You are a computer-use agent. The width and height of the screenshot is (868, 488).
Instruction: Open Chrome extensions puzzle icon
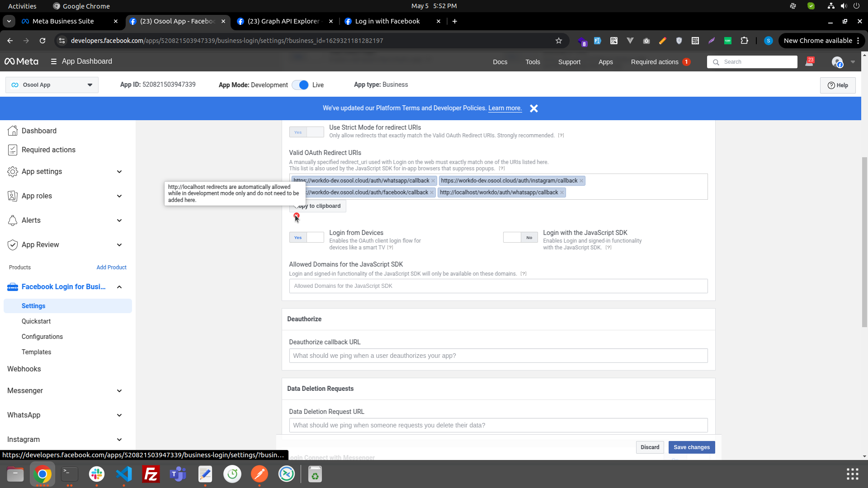pyautogui.click(x=744, y=41)
